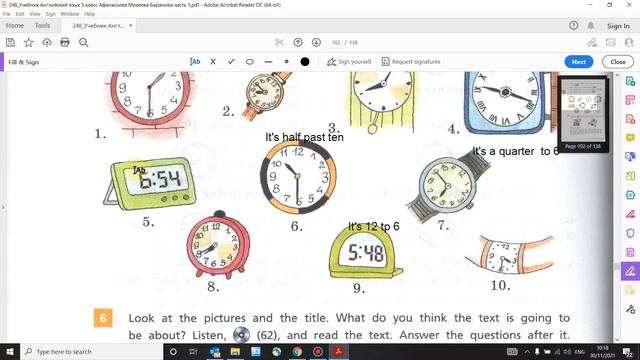Image resolution: width=640 pixels, height=360 pixels.
Task: Open Organize Pages pink icon in sidebar
Action: 630,100
